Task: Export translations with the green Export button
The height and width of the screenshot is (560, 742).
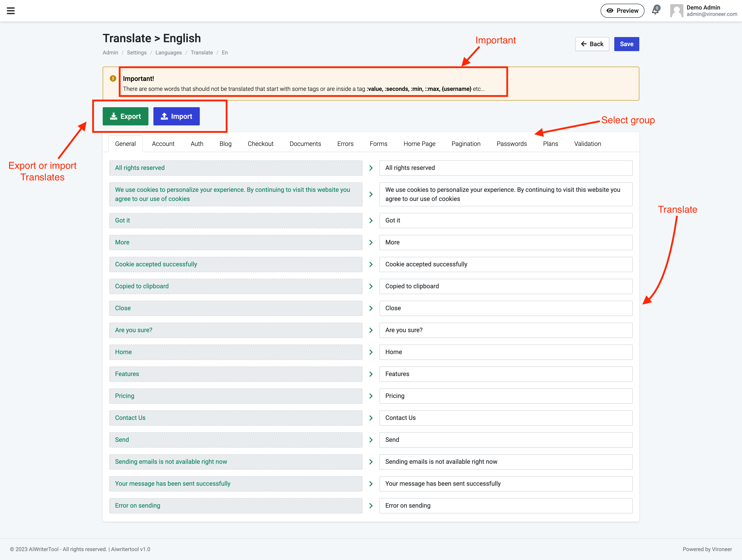Action: point(125,116)
